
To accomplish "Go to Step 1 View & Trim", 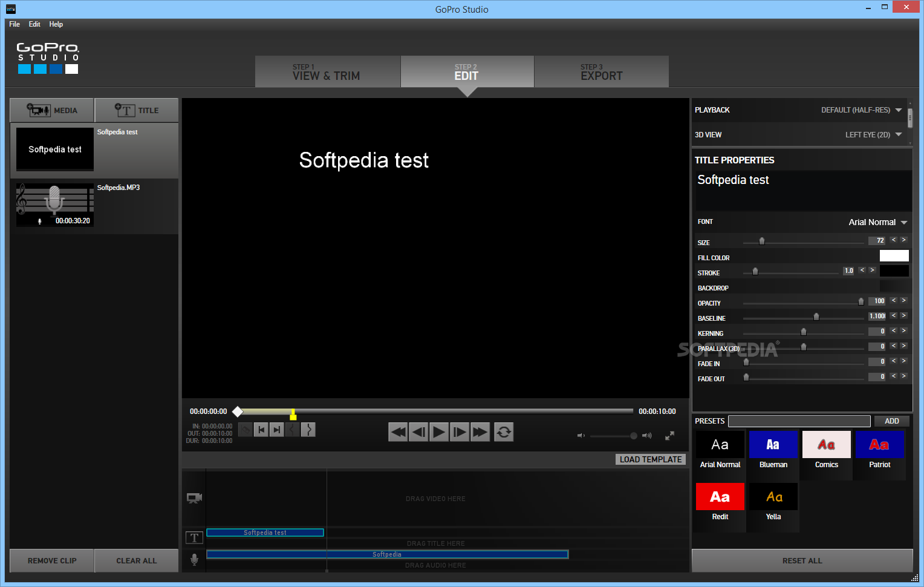I will pos(328,71).
